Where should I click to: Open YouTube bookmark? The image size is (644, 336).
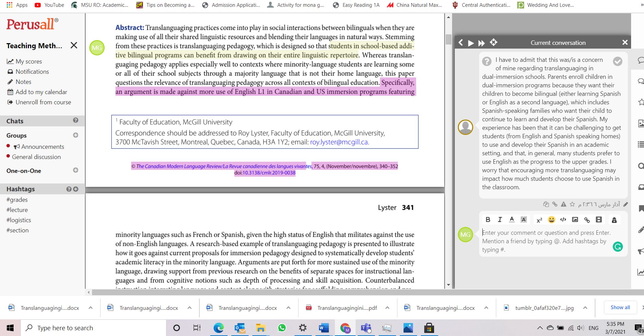50,5
